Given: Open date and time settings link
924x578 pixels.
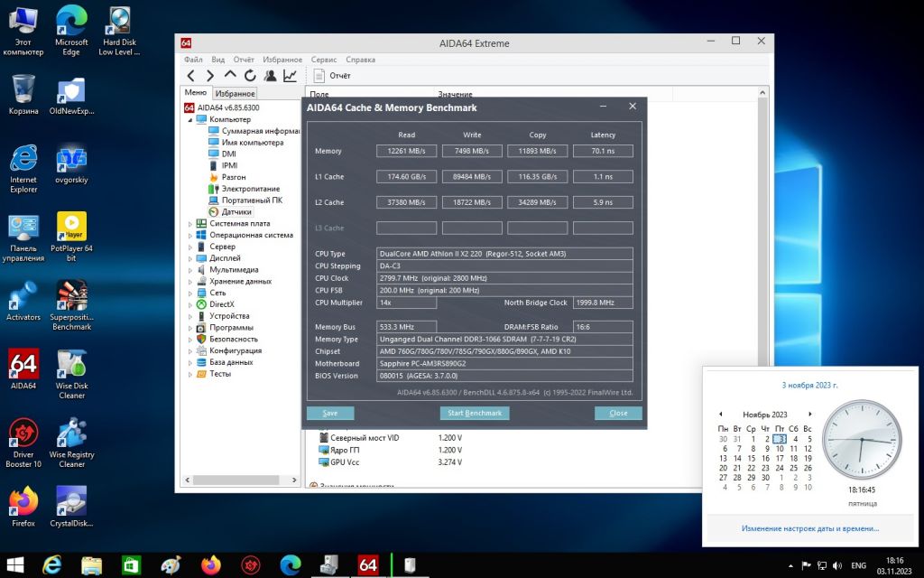Looking at the screenshot, I should pos(809,528).
